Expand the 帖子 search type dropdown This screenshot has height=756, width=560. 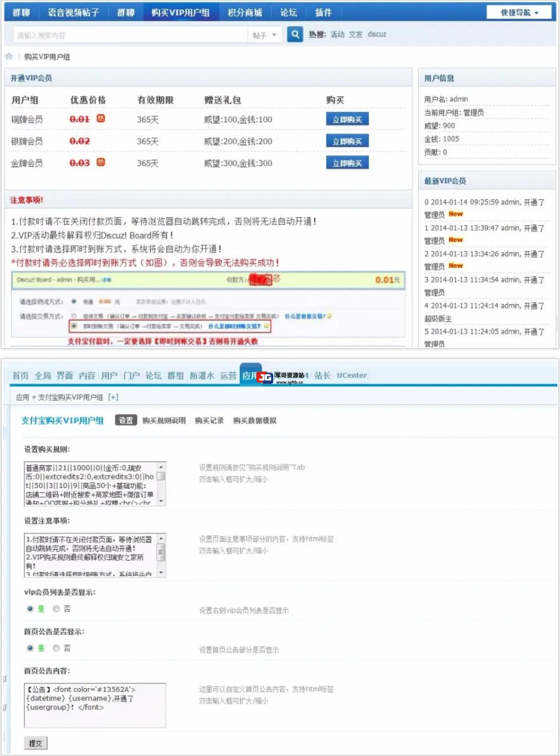264,35
